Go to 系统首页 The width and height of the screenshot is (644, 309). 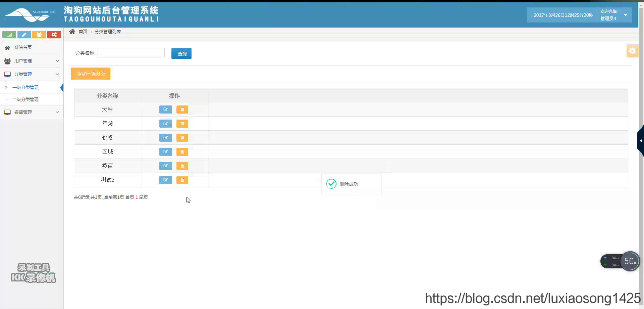coord(32,47)
